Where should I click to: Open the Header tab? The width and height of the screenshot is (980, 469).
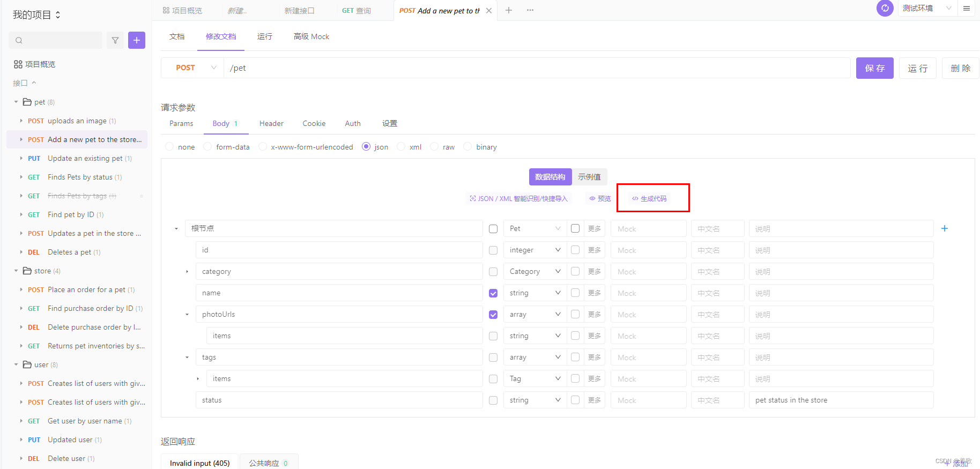271,123
